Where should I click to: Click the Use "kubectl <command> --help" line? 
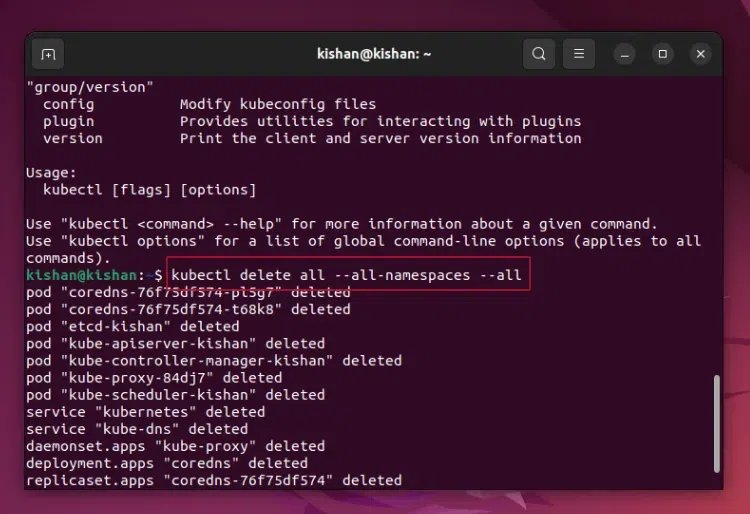[342, 224]
